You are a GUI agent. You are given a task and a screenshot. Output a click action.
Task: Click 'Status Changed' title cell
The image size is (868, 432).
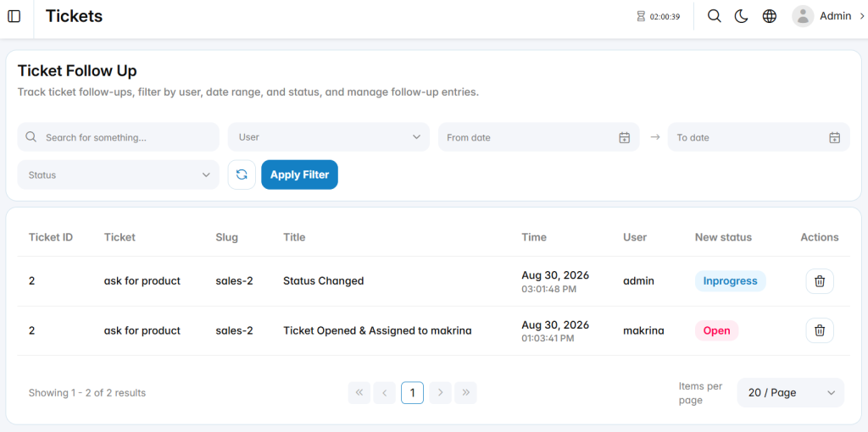pos(324,281)
